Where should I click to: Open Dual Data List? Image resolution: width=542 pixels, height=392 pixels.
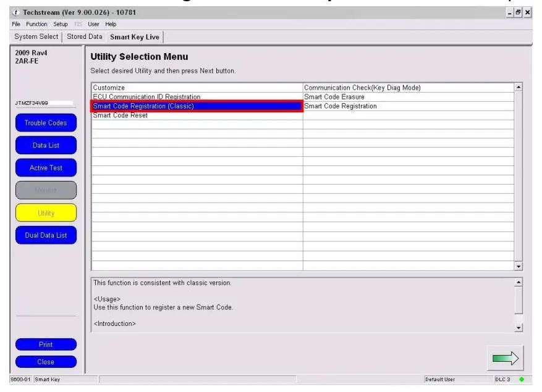pos(46,235)
